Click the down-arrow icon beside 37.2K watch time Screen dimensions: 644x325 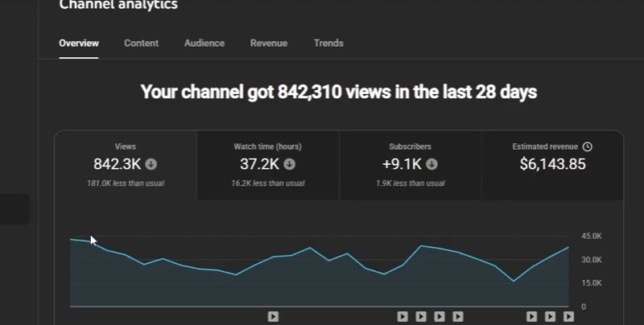coord(290,164)
